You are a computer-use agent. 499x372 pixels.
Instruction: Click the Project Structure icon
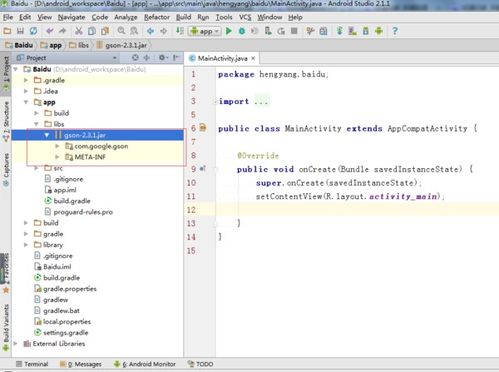tap(323, 31)
